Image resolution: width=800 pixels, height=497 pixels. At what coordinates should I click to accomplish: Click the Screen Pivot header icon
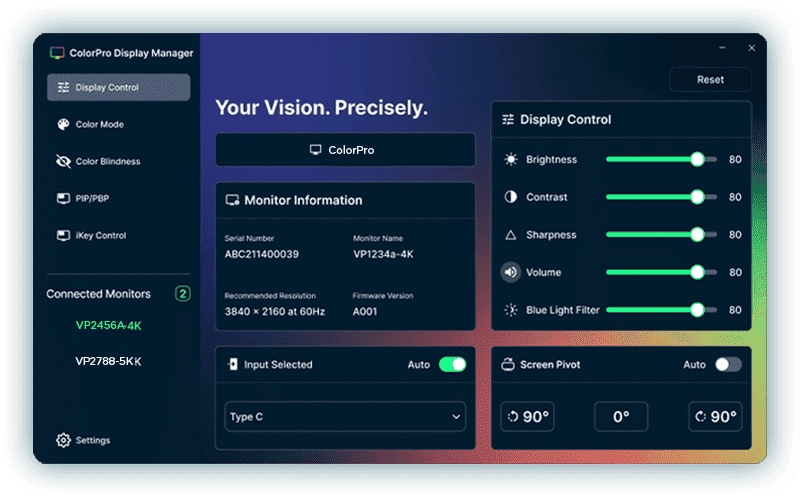pos(507,365)
